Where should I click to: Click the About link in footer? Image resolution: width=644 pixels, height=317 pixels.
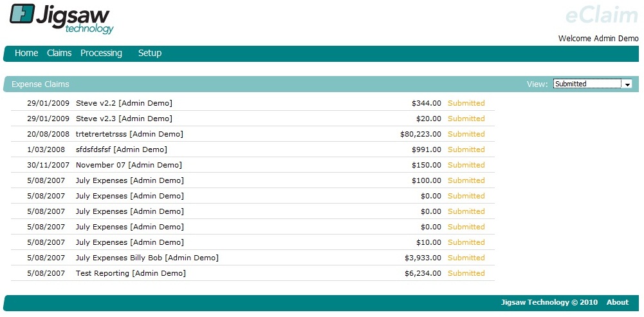[x=617, y=303]
